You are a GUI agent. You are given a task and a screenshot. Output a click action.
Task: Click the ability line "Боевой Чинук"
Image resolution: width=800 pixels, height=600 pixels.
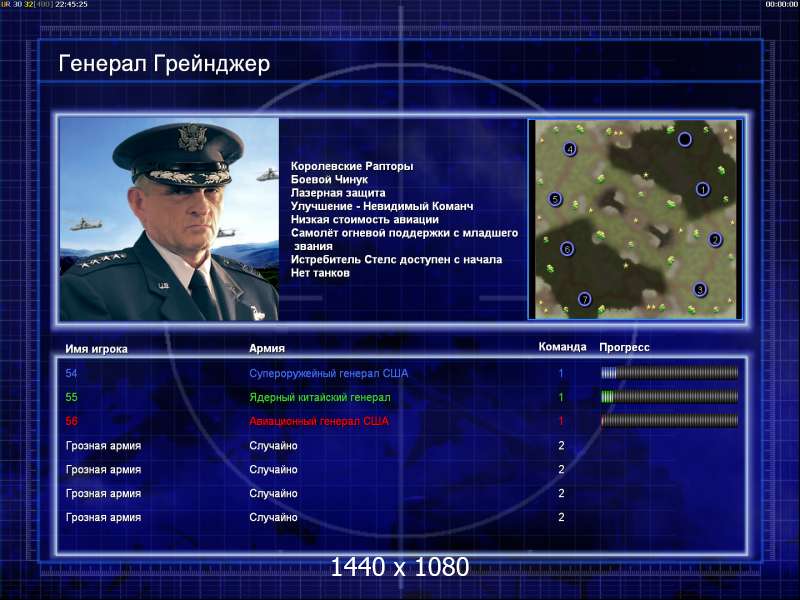click(329, 179)
